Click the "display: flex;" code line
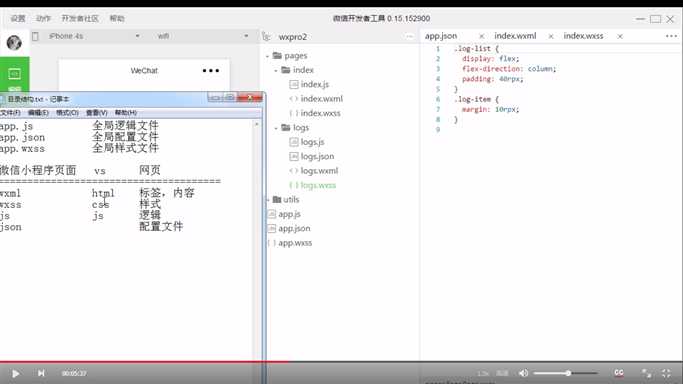 pos(490,59)
